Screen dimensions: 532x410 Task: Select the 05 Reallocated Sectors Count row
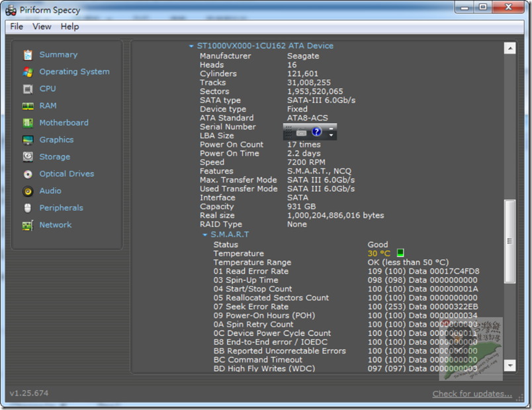tap(345, 298)
